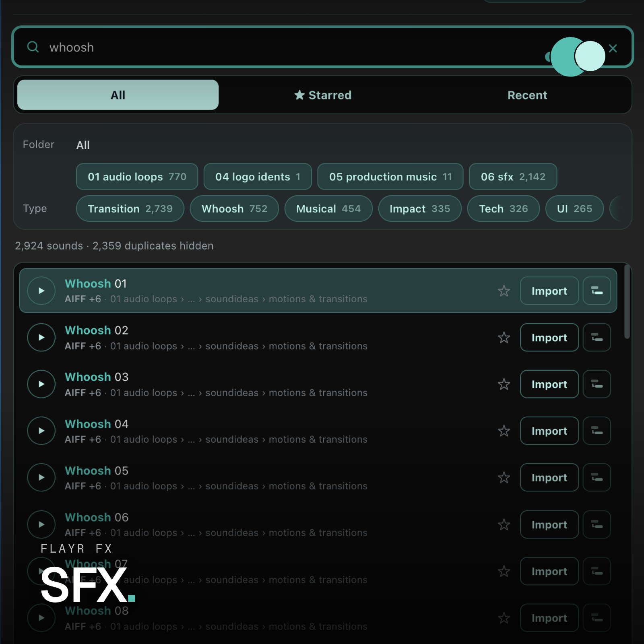
Task: Filter by UI type
Action: [574, 208]
